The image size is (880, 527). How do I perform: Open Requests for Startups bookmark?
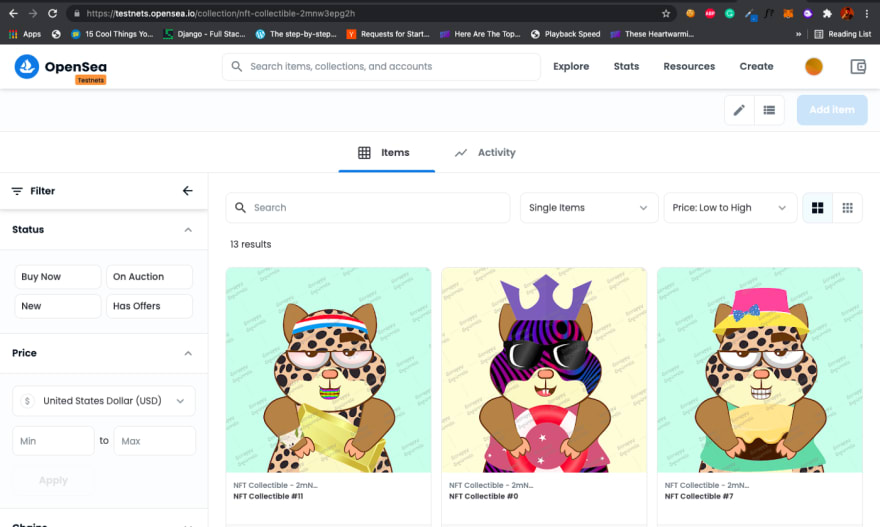click(x=388, y=34)
